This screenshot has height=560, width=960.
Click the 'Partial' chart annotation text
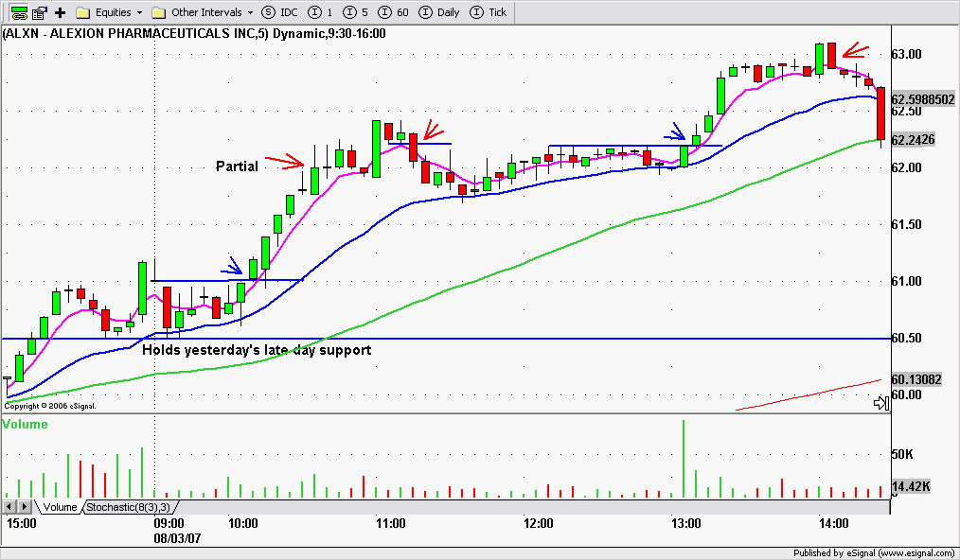[x=237, y=166]
